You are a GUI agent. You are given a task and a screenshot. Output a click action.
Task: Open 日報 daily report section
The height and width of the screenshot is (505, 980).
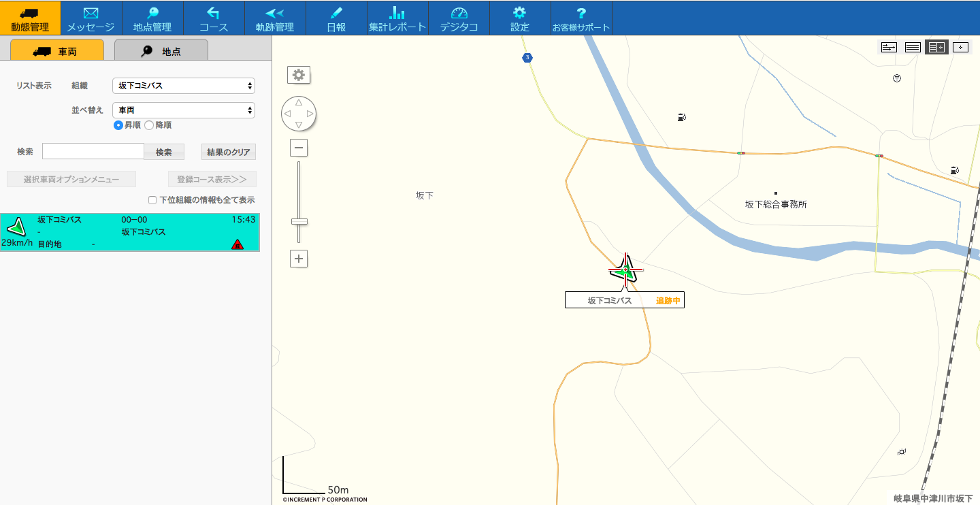click(336, 18)
